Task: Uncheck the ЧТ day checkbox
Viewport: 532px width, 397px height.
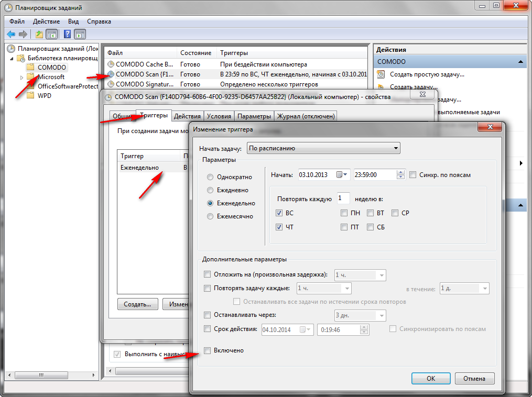Action: [279, 227]
